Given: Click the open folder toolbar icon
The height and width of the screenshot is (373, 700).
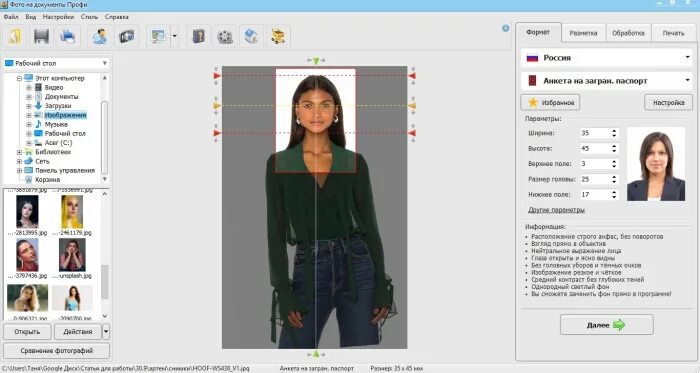Looking at the screenshot, I should coord(15,36).
